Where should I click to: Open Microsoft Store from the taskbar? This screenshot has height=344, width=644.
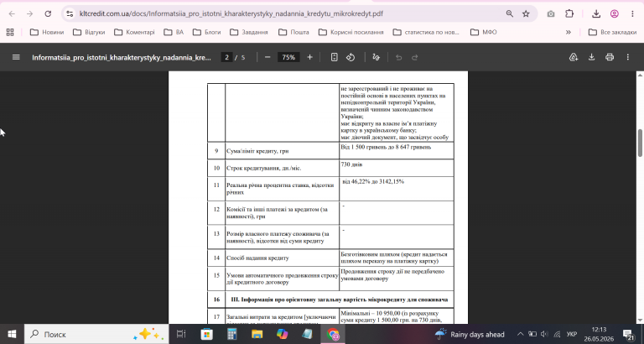click(x=206, y=334)
